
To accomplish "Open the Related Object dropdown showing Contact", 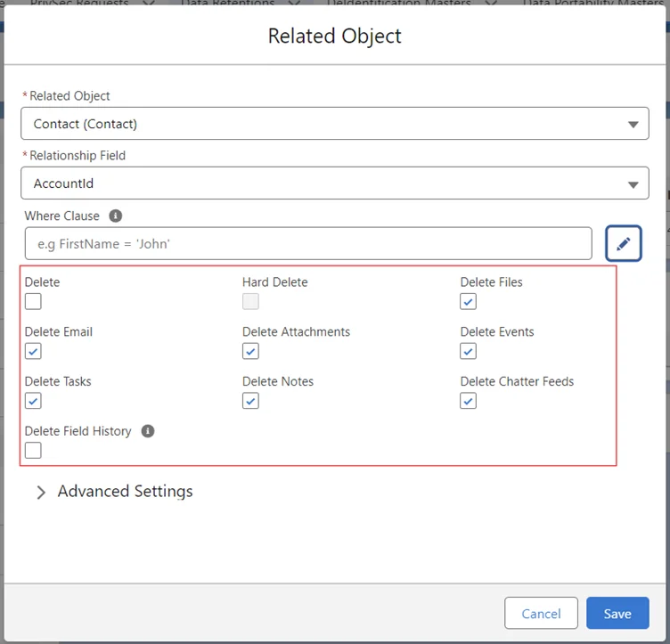I will point(334,124).
